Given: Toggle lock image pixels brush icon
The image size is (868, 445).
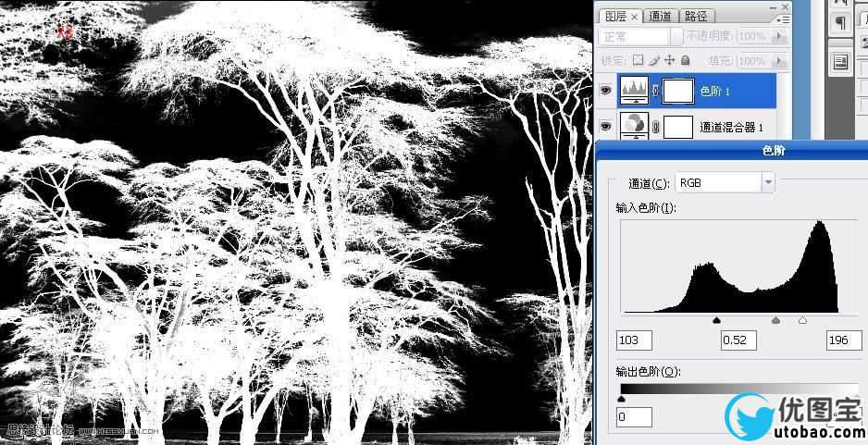Looking at the screenshot, I should [653, 59].
